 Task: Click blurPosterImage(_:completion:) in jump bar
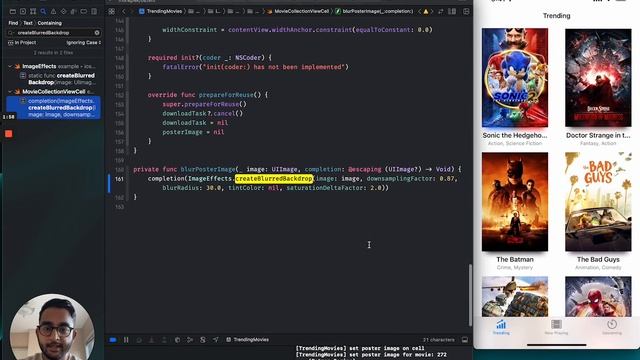(374, 11)
